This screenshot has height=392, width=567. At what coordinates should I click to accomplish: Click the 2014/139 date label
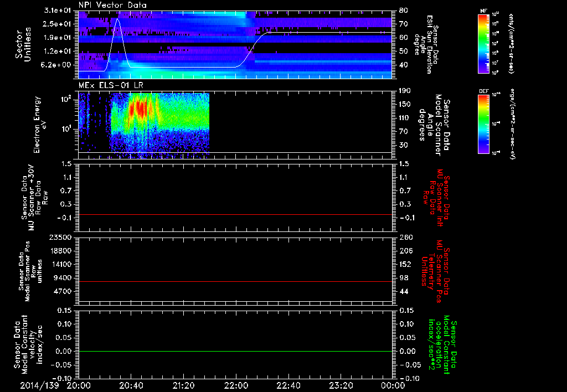pyautogui.click(x=39, y=385)
